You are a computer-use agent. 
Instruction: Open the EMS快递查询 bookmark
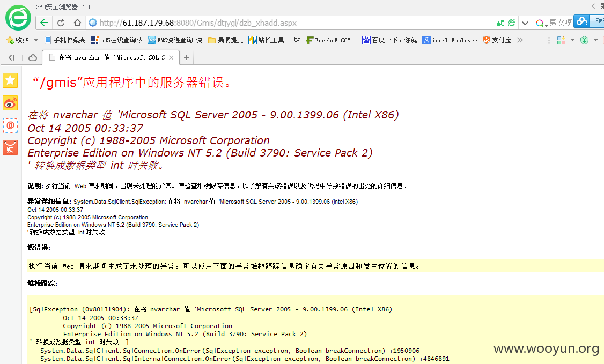[x=175, y=40]
